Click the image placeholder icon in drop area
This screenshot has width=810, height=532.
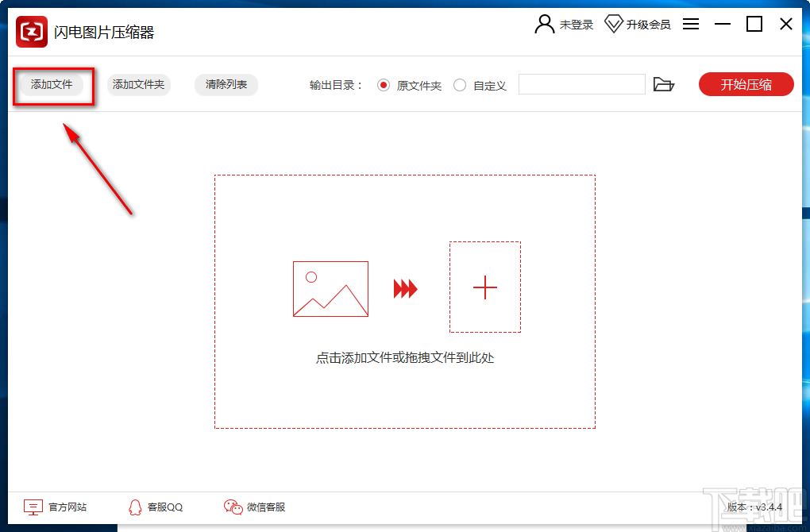pos(330,288)
